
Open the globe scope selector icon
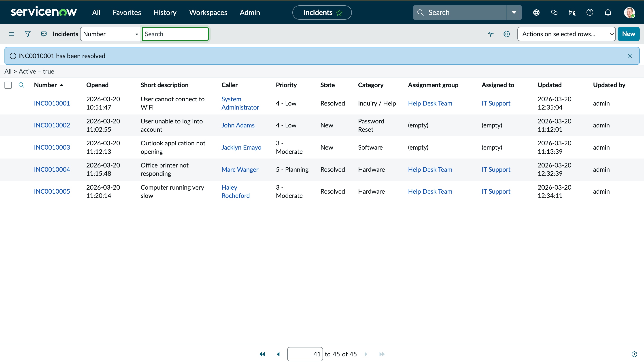[x=536, y=12]
